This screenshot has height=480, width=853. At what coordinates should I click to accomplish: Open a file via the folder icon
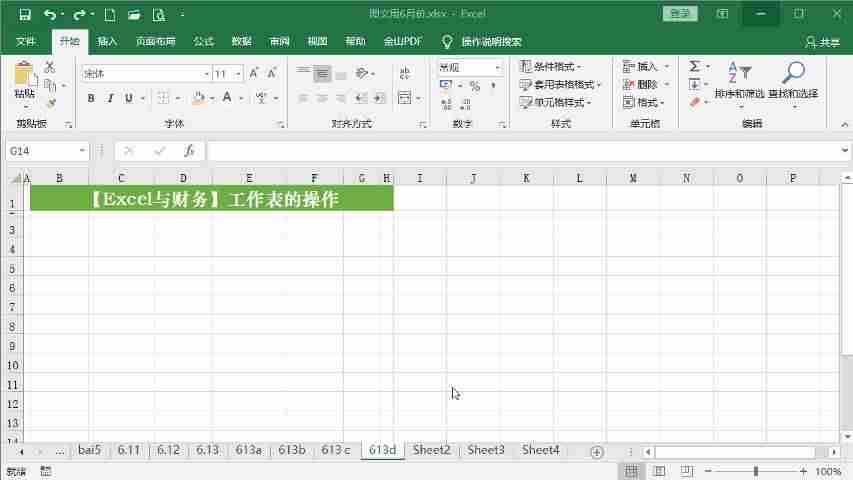coord(134,15)
